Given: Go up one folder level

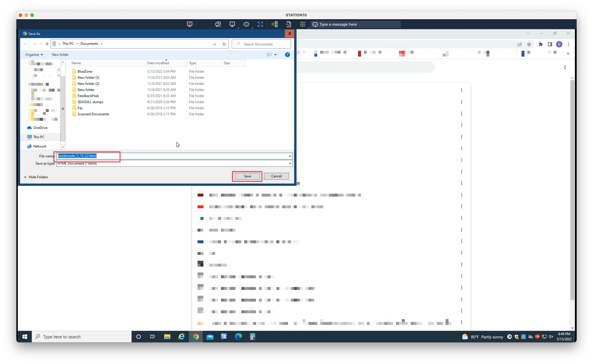Looking at the screenshot, I should click(47, 44).
